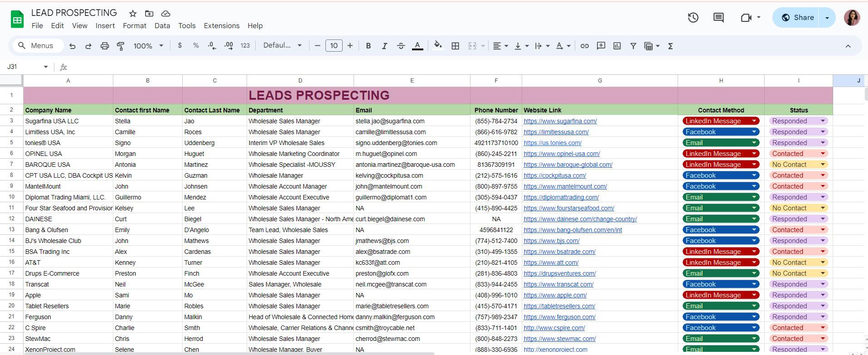
Task: Redo the last action
Action: pyautogui.click(x=88, y=46)
